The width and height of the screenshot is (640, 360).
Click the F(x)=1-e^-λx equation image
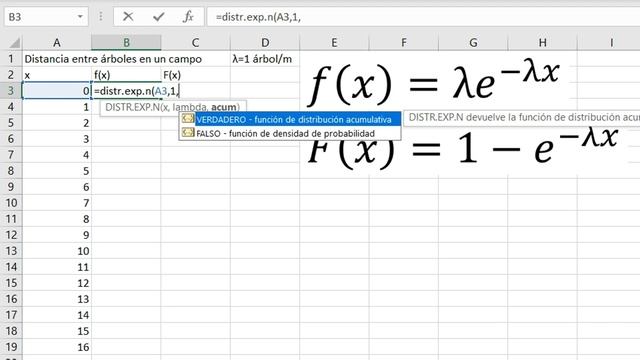[463, 148]
